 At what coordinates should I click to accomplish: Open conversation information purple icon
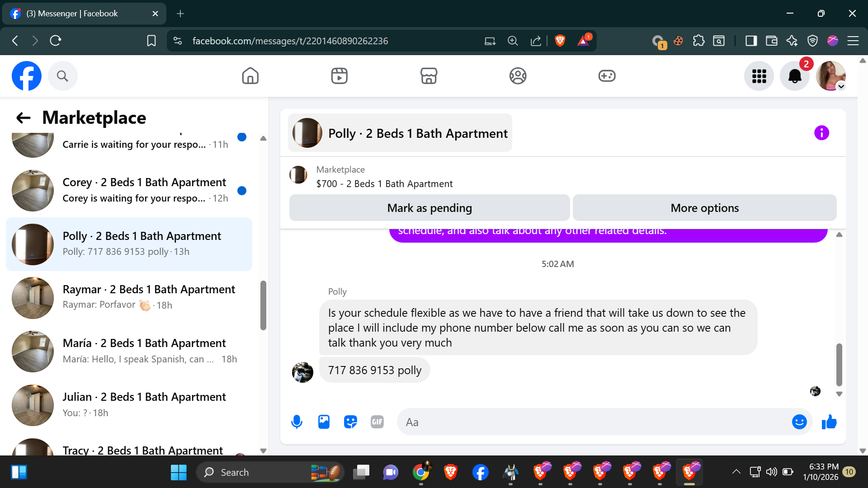[821, 133]
